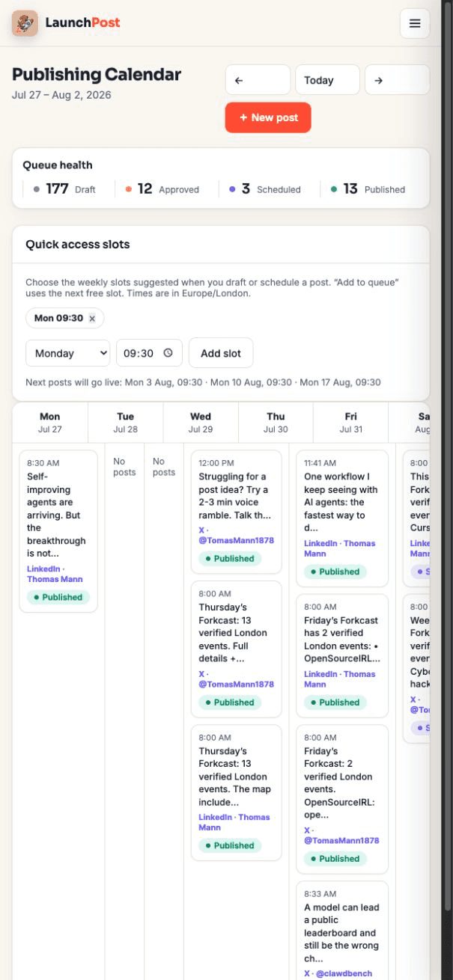The width and height of the screenshot is (453, 980).
Task: Open the clock icon time picker
Action: click(168, 353)
